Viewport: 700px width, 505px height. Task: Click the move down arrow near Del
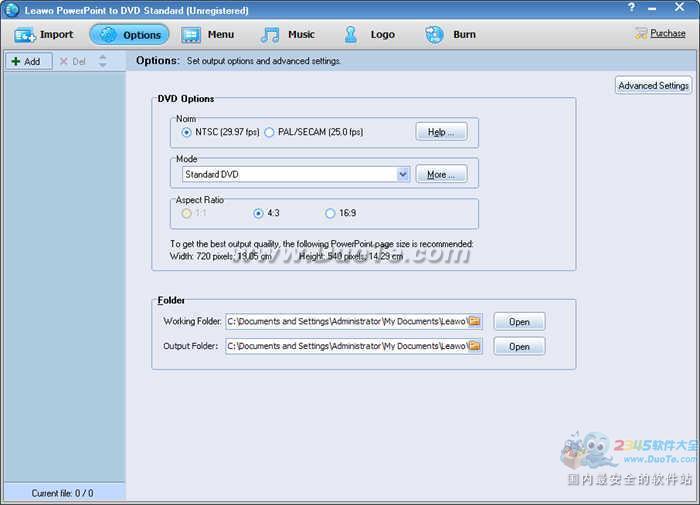103,65
